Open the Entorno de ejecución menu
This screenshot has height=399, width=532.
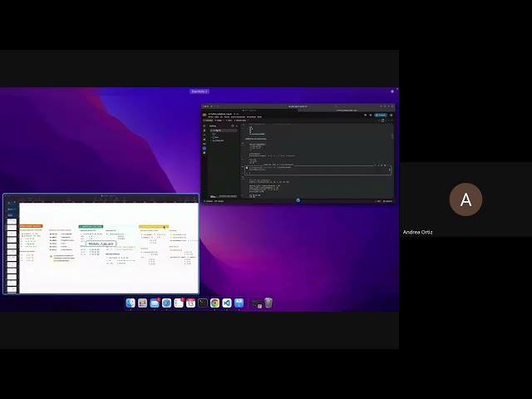pos(238,116)
